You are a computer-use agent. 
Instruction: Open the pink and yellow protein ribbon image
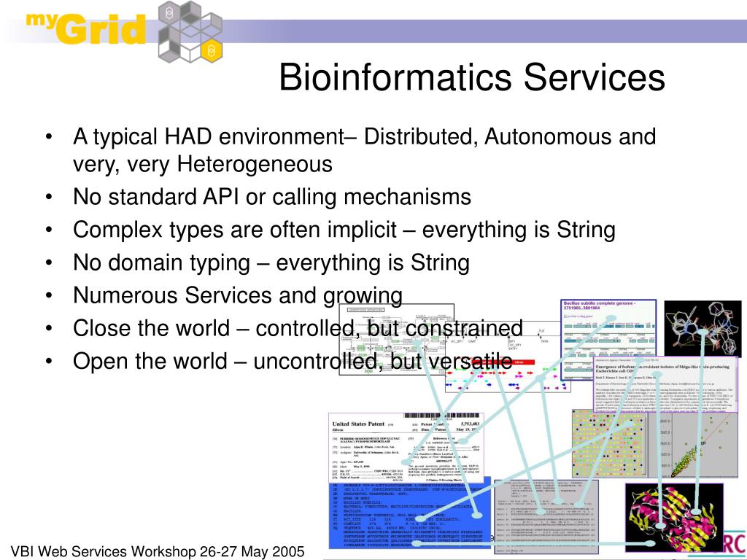pos(674,518)
